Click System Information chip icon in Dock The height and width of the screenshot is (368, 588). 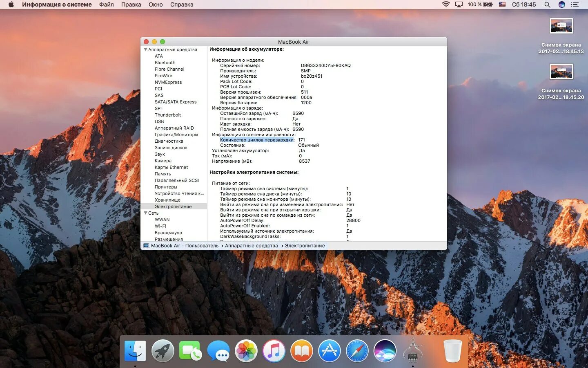pyautogui.click(x=413, y=351)
